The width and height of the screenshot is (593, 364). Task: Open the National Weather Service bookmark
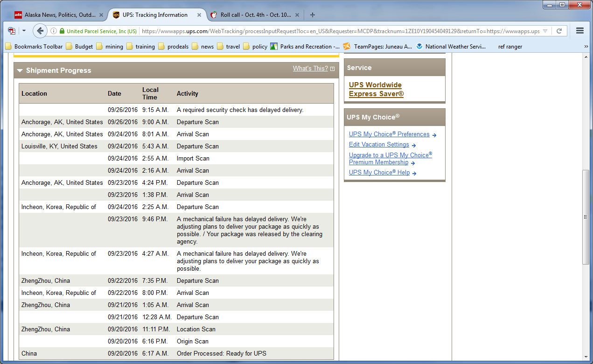tap(451, 47)
